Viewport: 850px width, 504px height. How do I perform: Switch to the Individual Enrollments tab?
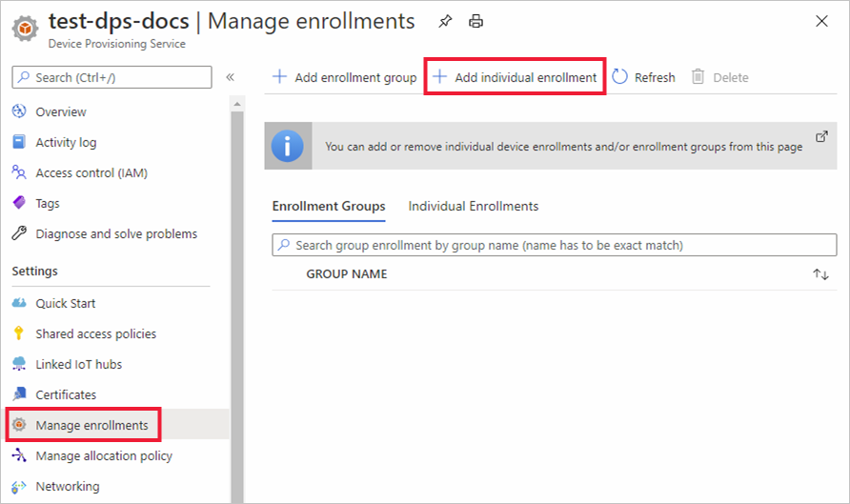[x=474, y=206]
